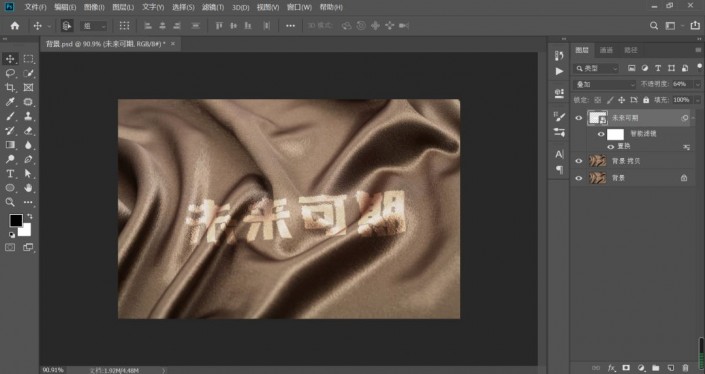This screenshot has height=374, width=705.
Task: Select the Brush tool
Action: click(10, 116)
